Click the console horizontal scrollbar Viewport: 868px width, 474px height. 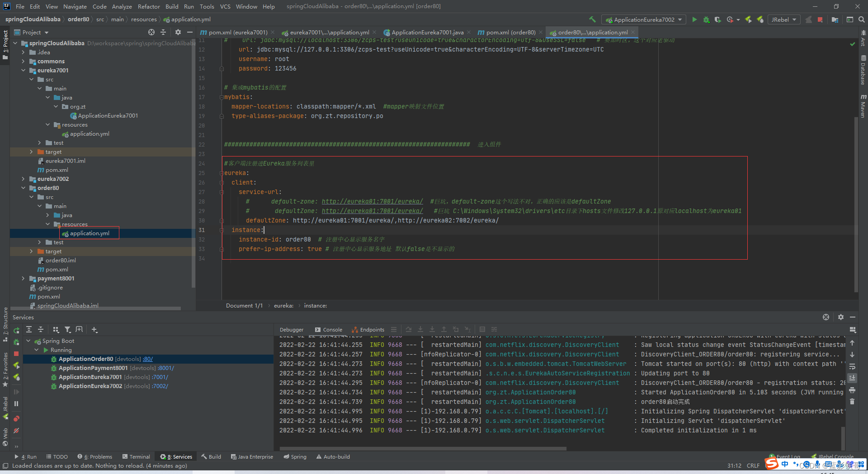point(423,449)
